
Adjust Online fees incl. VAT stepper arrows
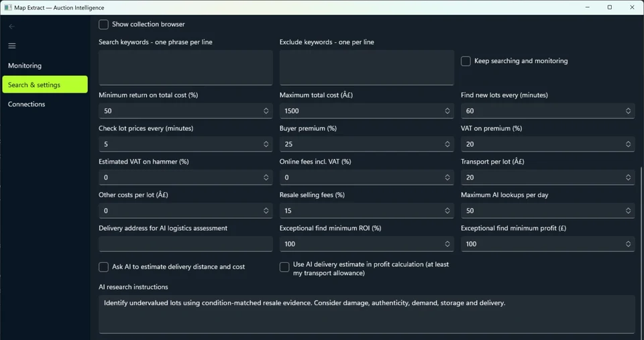(447, 178)
